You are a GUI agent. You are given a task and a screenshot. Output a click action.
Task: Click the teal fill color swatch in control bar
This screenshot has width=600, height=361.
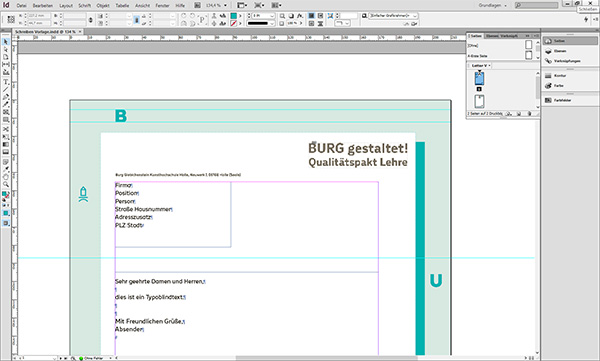coord(233,16)
